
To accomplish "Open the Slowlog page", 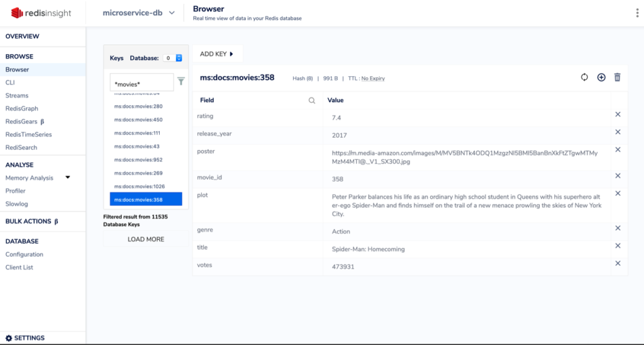I will [x=16, y=204].
